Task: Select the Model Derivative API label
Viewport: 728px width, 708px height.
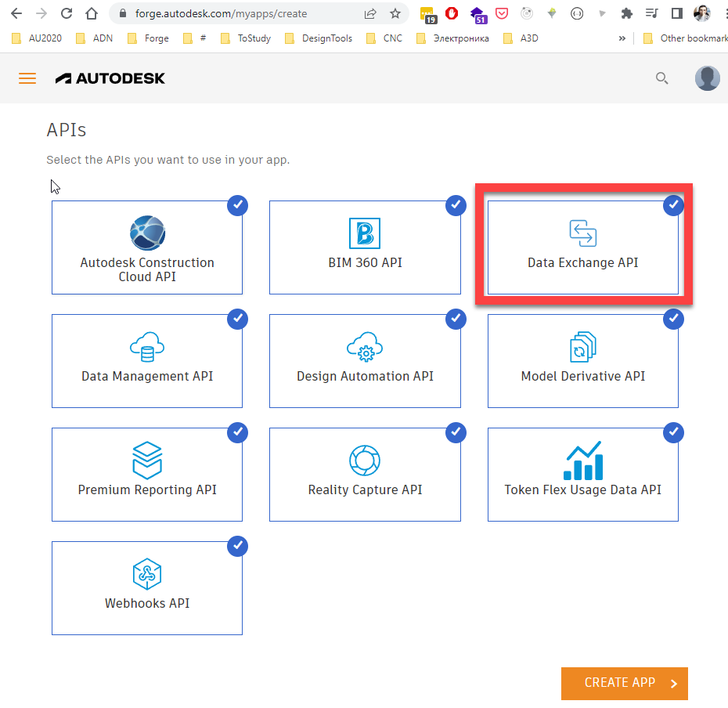Action: tap(583, 376)
